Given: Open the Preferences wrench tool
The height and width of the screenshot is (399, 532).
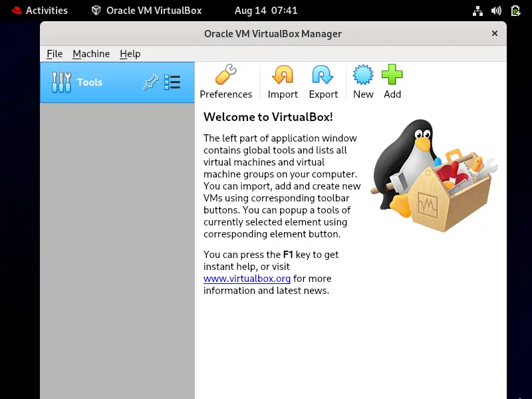Looking at the screenshot, I should [x=225, y=82].
